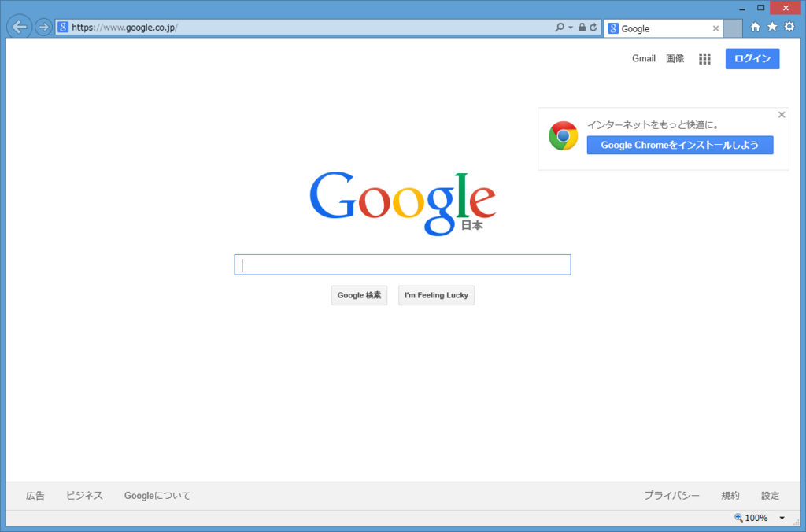Refresh the page with the reload icon
The image size is (806, 532).
(x=593, y=28)
